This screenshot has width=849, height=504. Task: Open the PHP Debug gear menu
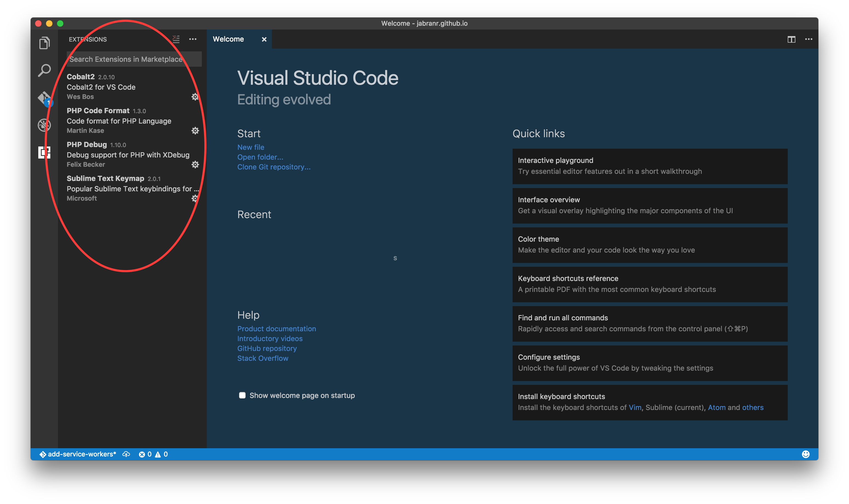pyautogui.click(x=195, y=165)
